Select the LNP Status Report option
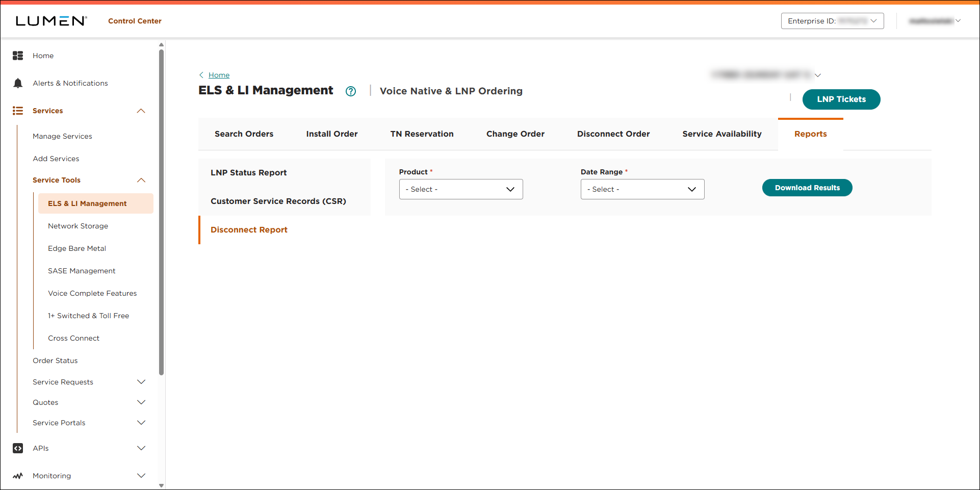980x490 pixels. (x=248, y=172)
